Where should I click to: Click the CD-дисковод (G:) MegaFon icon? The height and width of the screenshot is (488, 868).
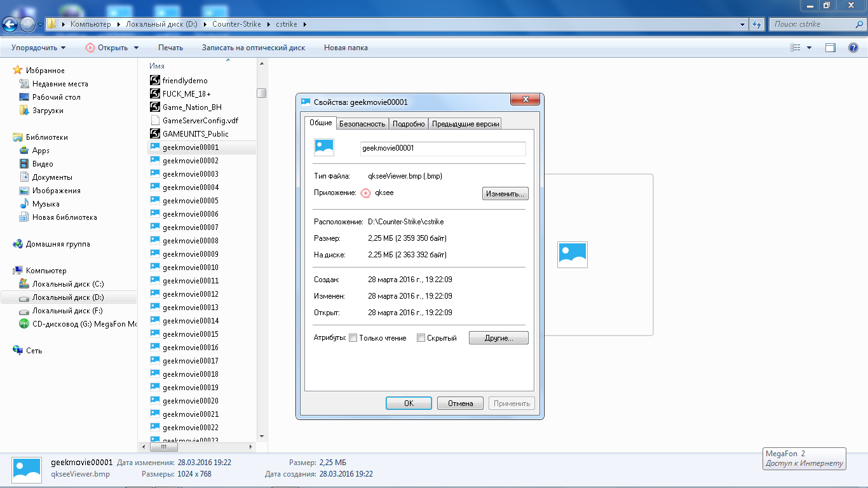coord(24,324)
